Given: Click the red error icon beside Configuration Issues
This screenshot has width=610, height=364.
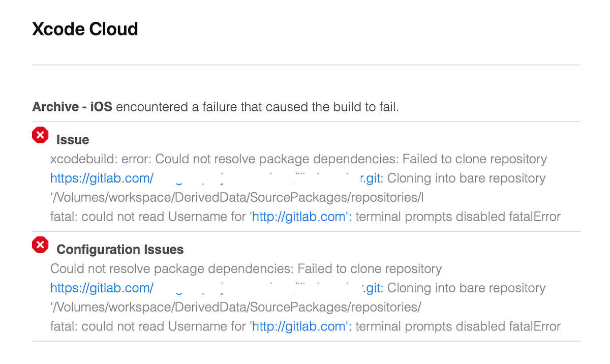Looking at the screenshot, I should point(40,246).
